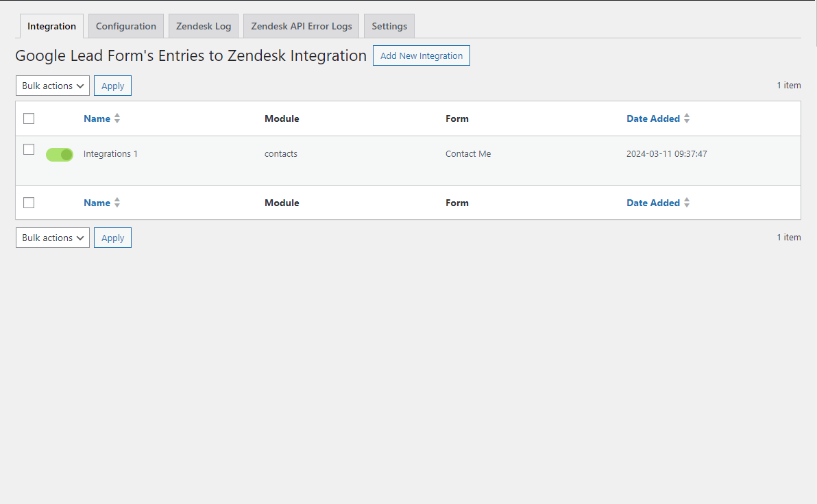This screenshot has height=504, width=817.
Task: Check the select-all box in table header
Action: click(29, 118)
